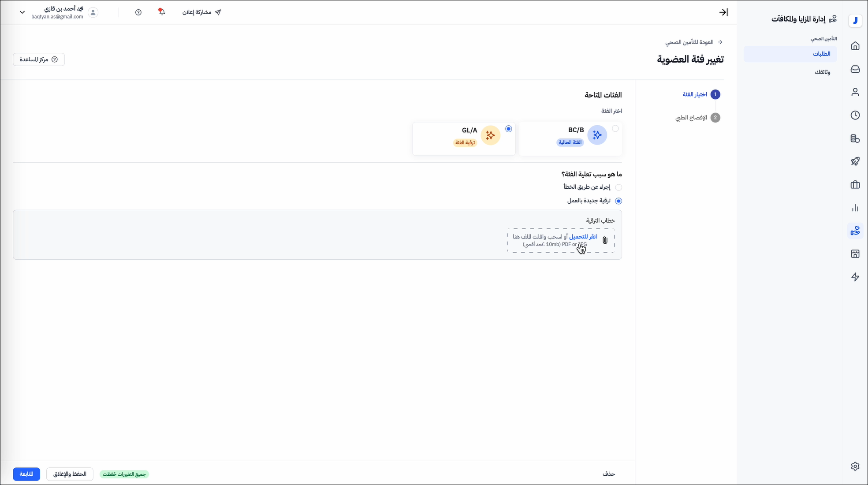Click the rocket icon in sidebar
This screenshot has width=868, height=485.
(855, 161)
